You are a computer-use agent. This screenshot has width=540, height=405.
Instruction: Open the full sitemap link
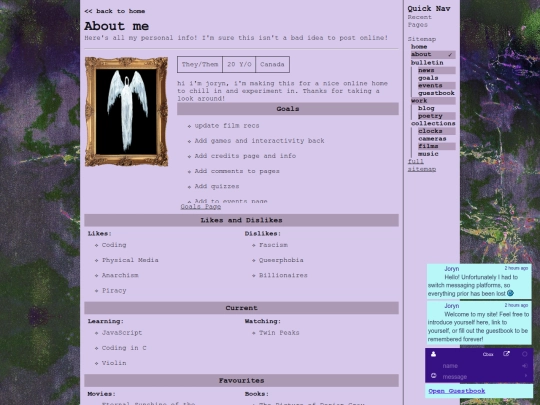click(422, 165)
